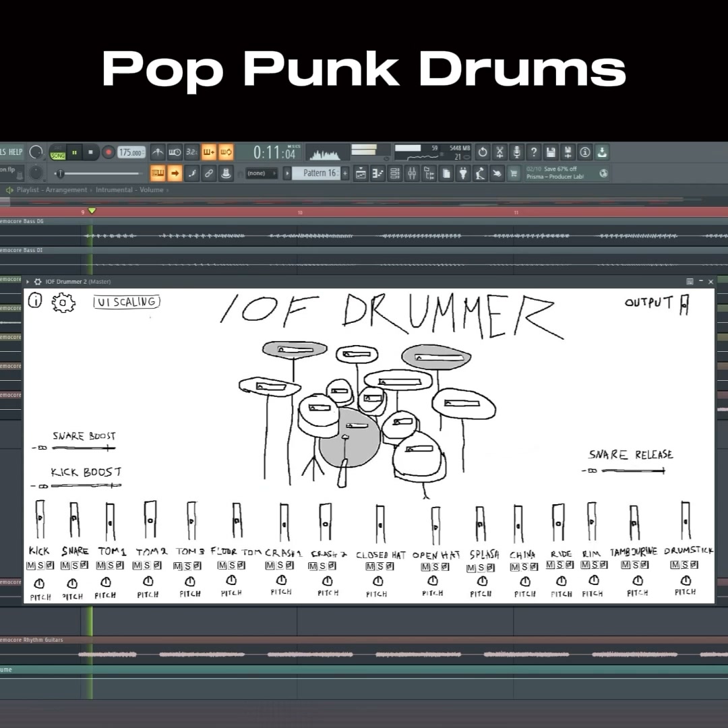This screenshot has width=728, height=728.
Task: Click the SNARE RELEASE slider
Action: click(x=633, y=471)
